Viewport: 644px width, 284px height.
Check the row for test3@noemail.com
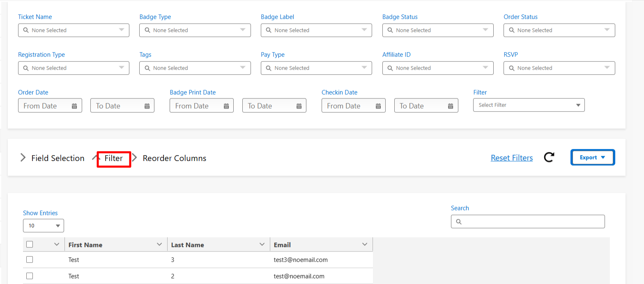30,260
